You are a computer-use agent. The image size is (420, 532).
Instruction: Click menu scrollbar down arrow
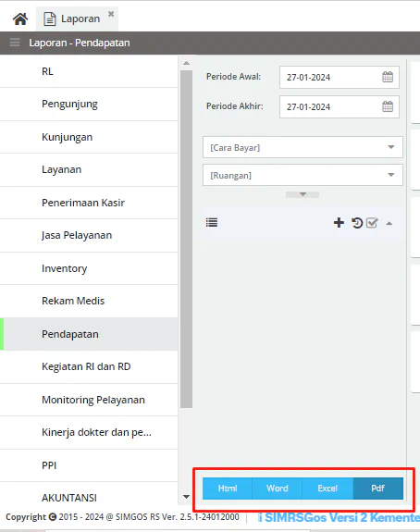pyautogui.click(x=186, y=497)
